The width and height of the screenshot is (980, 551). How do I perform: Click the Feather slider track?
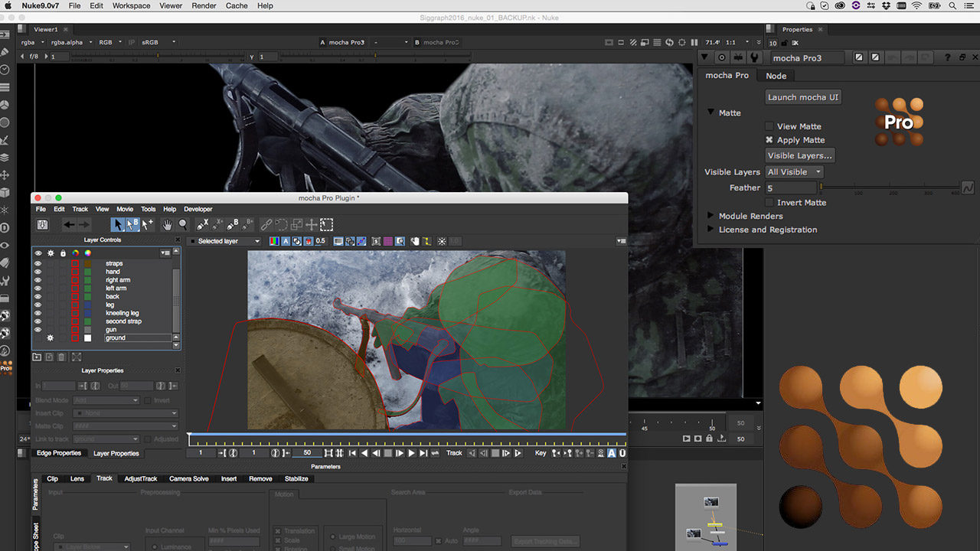click(x=890, y=186)
